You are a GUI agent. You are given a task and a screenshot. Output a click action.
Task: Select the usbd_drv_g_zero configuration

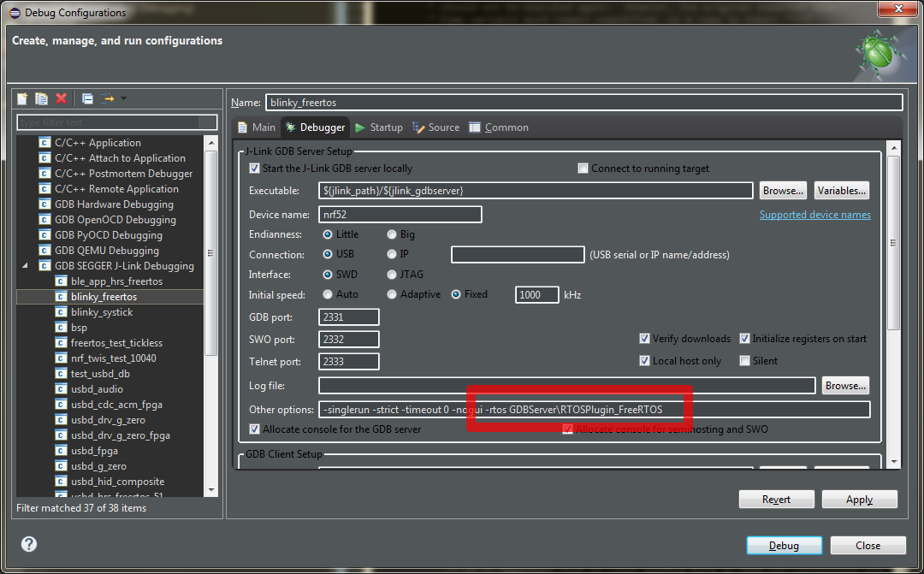[108, 420]
